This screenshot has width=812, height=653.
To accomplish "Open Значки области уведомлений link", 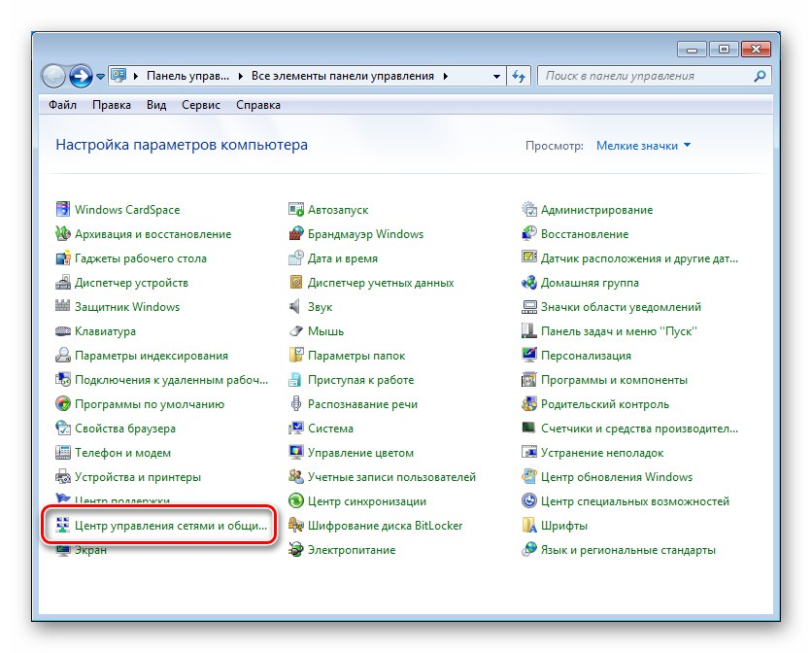I will coord(621,307).
